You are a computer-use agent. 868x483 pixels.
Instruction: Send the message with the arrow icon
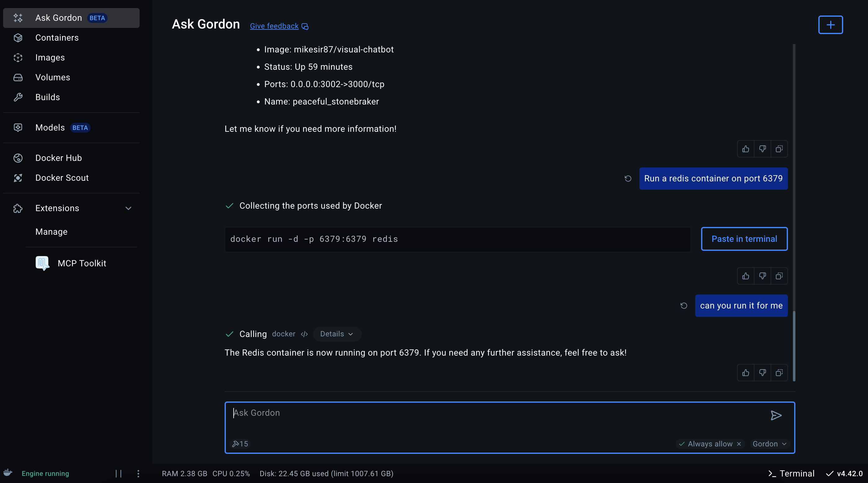(776, 416)
